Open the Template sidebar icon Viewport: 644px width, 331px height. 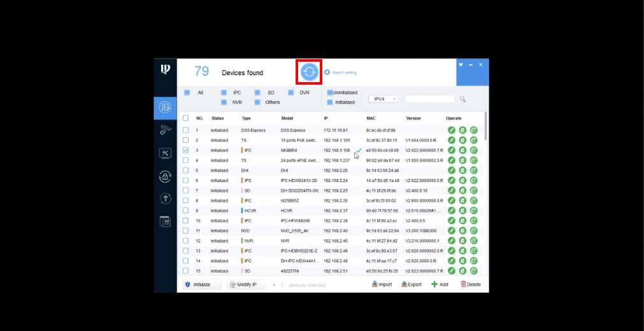coord(165,221)
